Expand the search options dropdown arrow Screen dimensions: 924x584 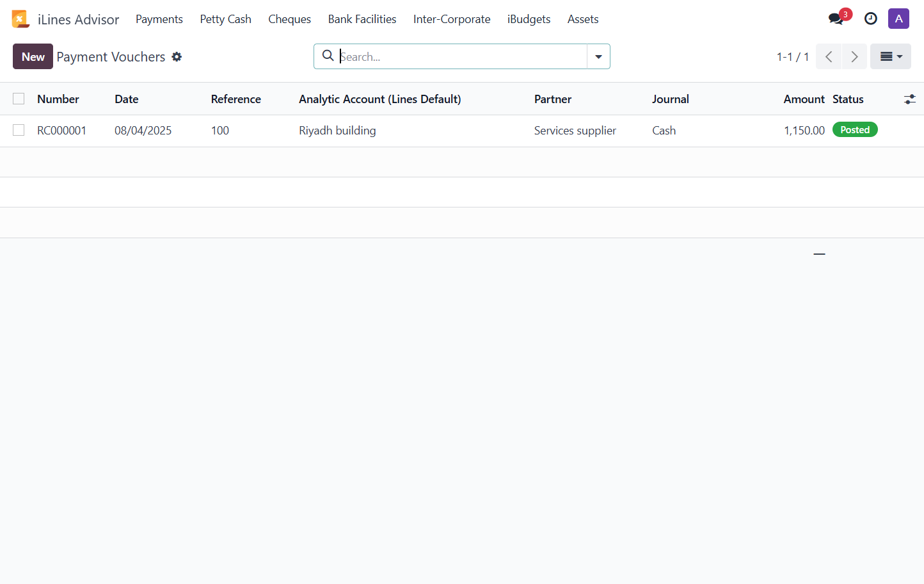click(x=598, y=56)
